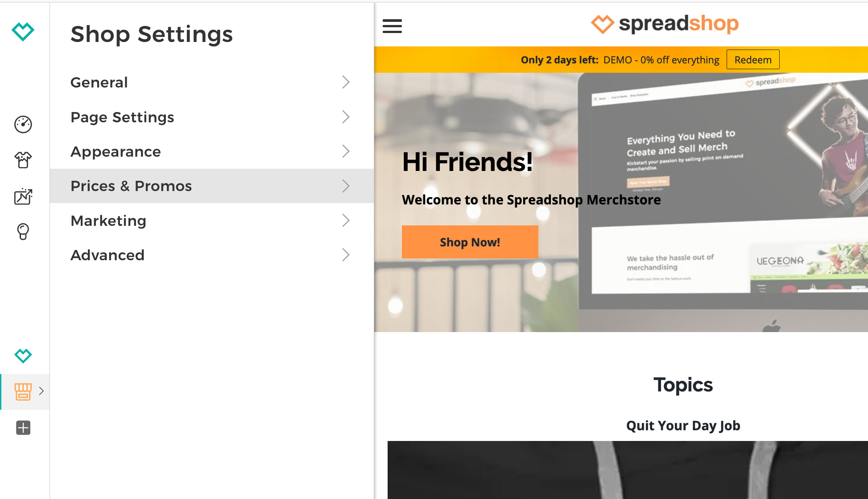Image resolution: width=868 pixels, height=499 pixels.
Task: Click the spreadshop logo in preview header
Action: pyautogui.click(x=665, y=24)
